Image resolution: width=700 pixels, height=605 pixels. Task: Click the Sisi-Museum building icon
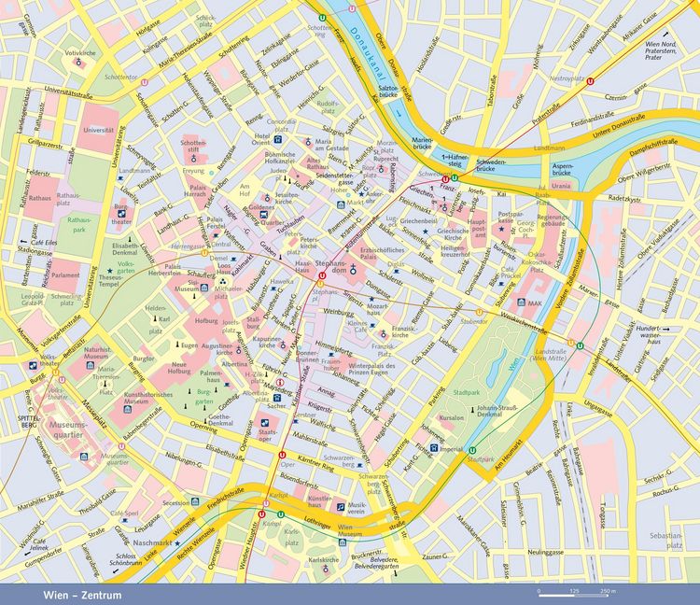[204, 288]
